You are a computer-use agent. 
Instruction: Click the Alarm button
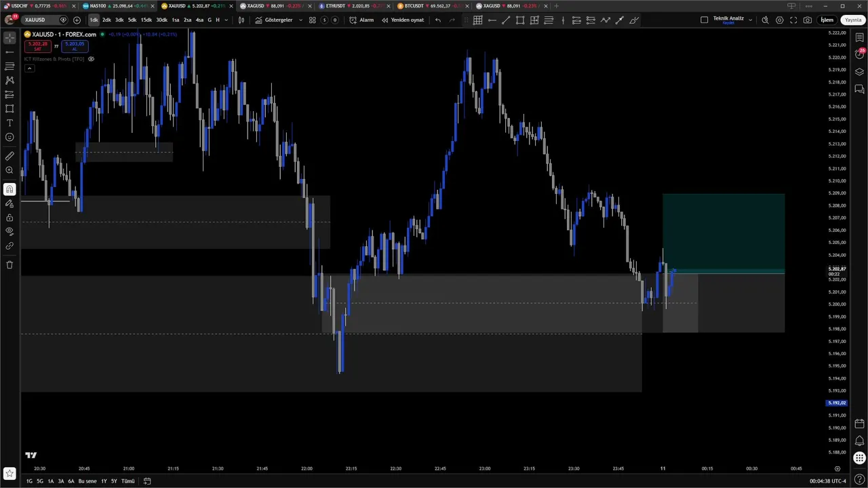pos(361,20)
